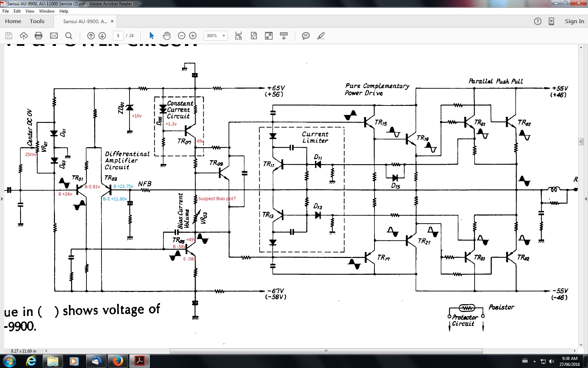Open the File menu

tap(6, 11)
